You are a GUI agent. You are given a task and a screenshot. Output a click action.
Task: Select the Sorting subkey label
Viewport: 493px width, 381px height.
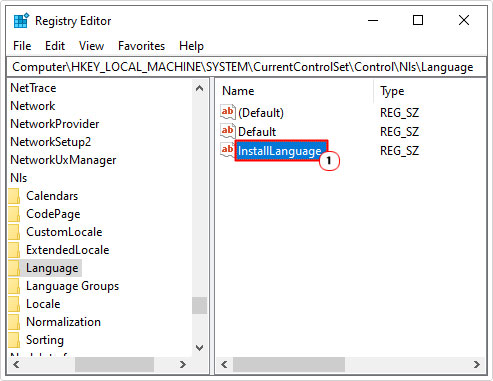pyautogui.click(x=45, y=340)
